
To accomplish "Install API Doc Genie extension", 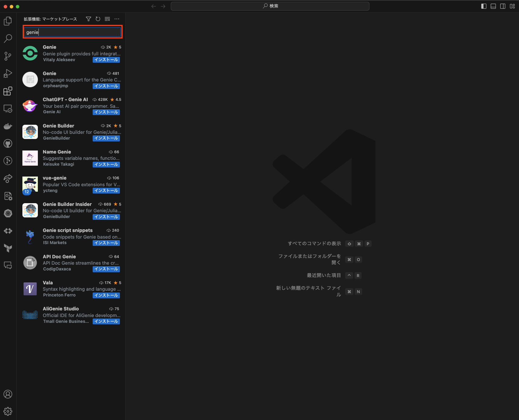I will [x=106, y=269].
